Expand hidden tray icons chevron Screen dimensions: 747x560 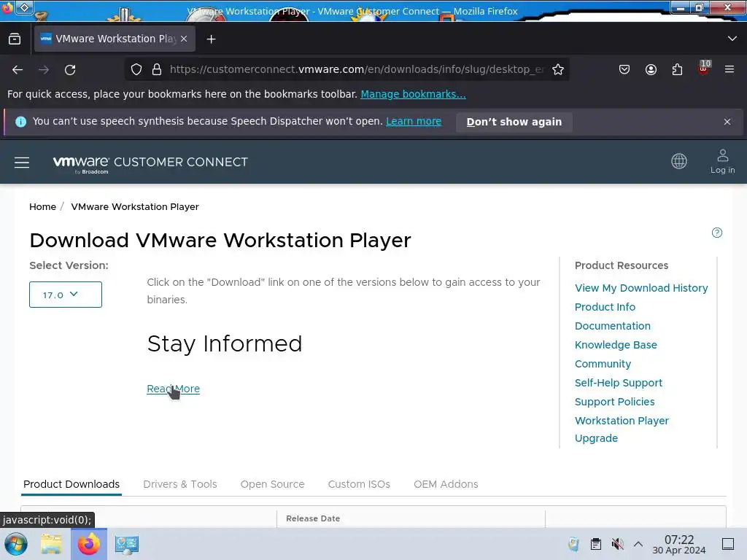[638, 544]
